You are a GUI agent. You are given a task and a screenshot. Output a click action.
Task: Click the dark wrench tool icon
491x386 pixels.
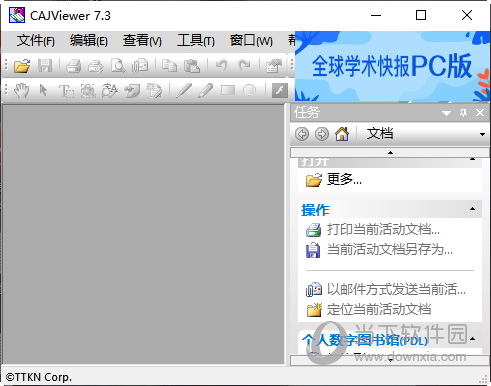coord(280,90)
